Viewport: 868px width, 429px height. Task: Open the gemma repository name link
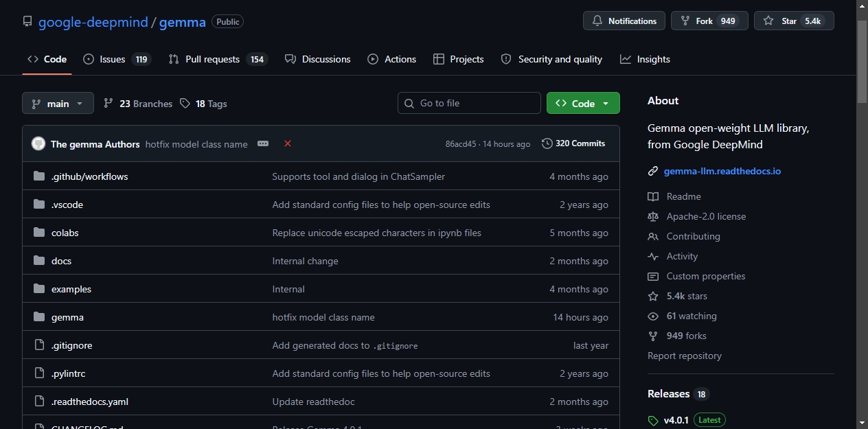tap(183, 22)
